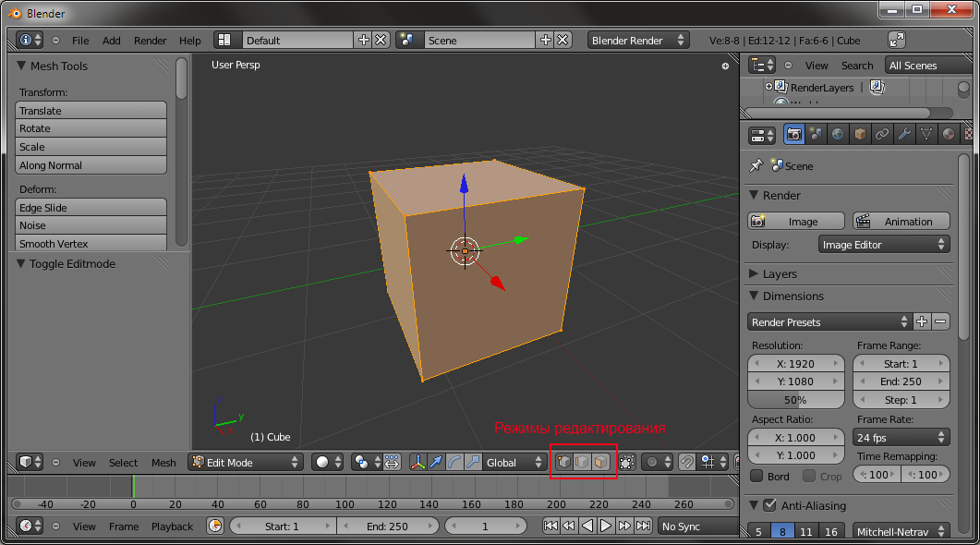Screen dimensions: 980x545
Task: Click the 50% resolution percentage slider
Action: tap(795, 400)
